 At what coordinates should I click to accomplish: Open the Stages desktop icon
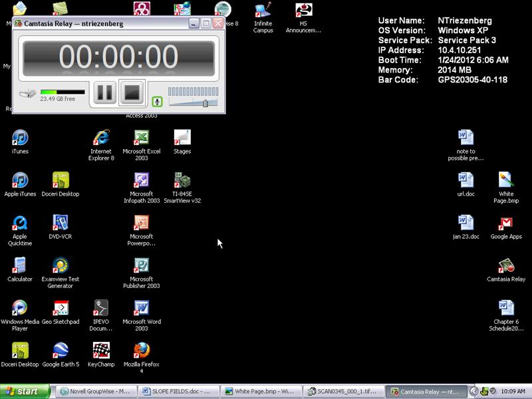click(182, 142)
